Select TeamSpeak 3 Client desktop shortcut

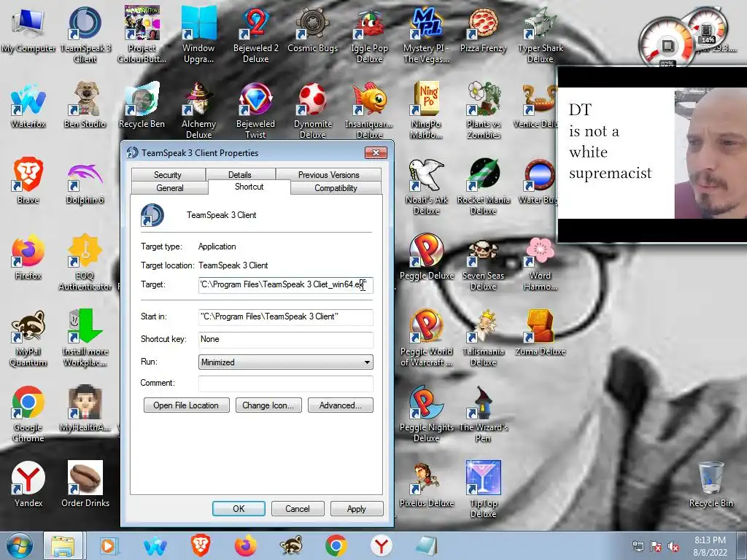pos(85,34)
